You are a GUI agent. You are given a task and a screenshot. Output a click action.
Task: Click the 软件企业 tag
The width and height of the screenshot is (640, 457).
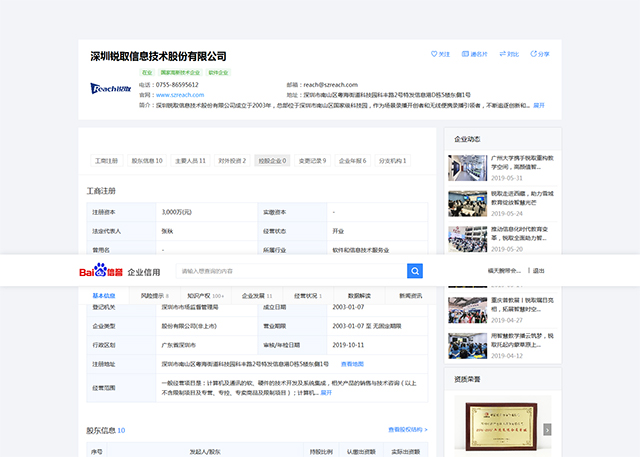[218, 73]
